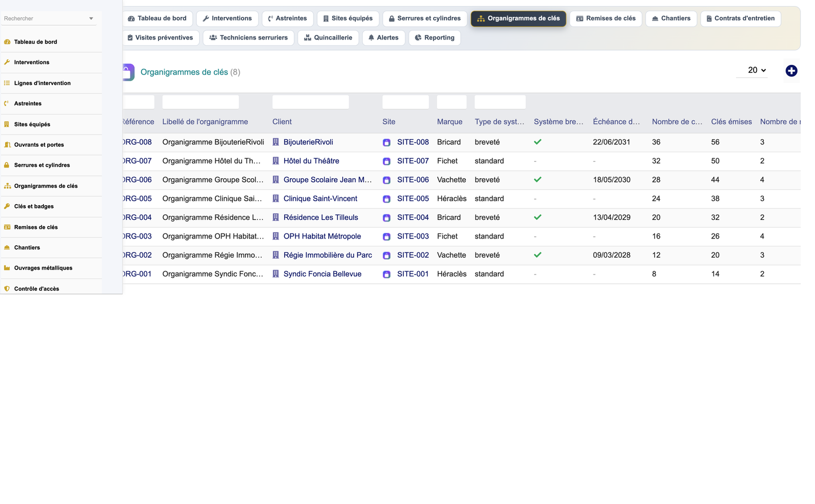Open the BijouterieRivoli client link
The height and width of the screenshot is (504, 815).
[x=308, y=142]
